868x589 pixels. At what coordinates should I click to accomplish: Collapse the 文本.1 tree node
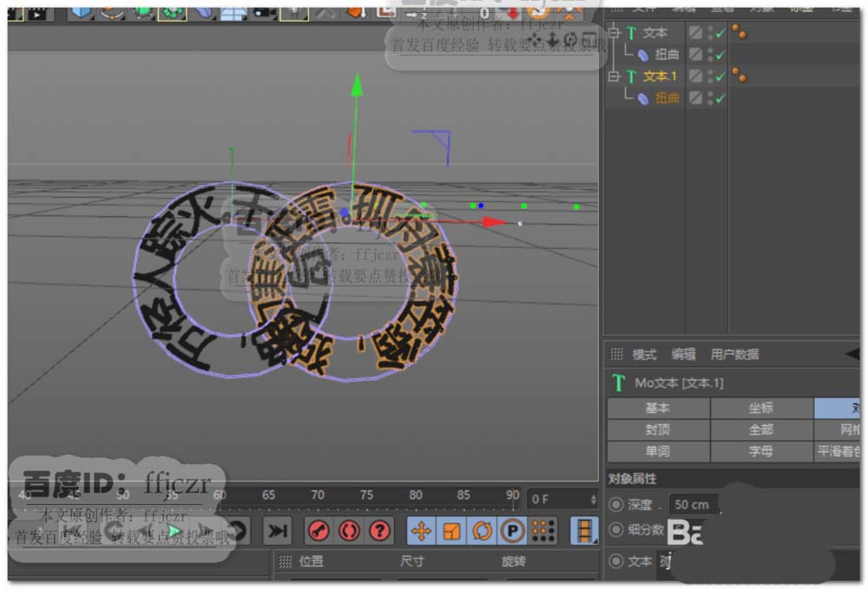click(615, 76)
